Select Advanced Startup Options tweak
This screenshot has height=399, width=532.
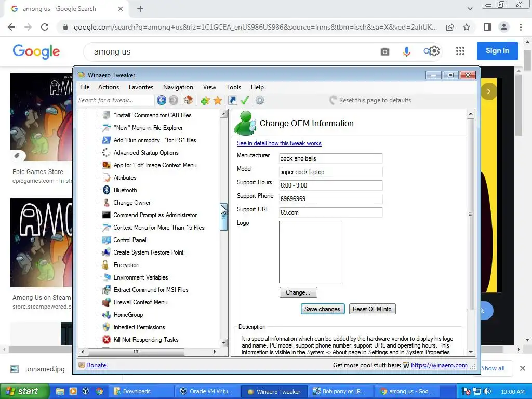(146, 153)
